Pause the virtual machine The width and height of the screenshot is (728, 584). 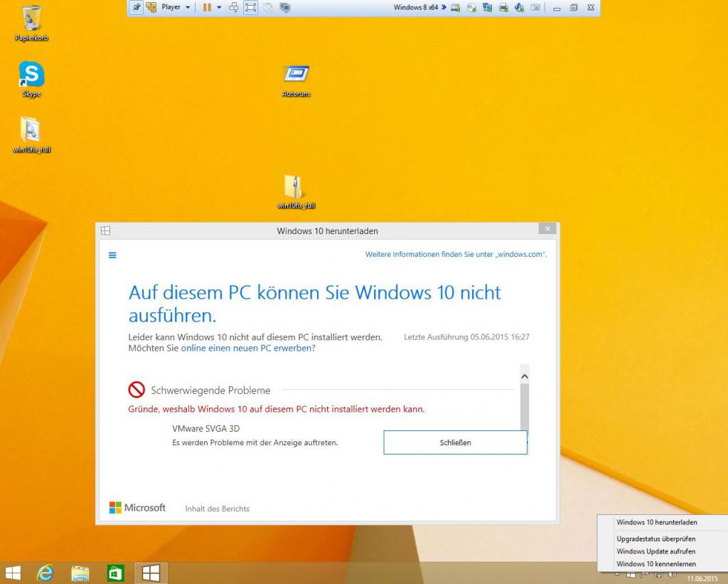click(207, 7)
